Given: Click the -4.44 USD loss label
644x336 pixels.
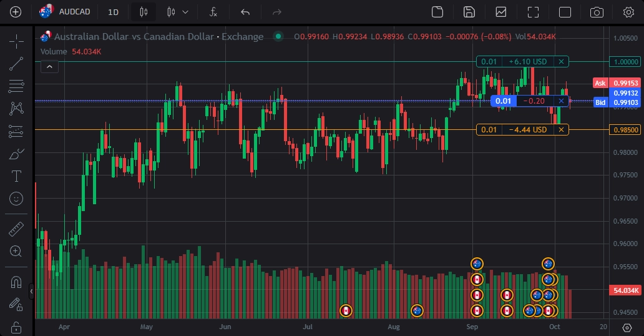Looking at the screenshot, I should 528,130.
